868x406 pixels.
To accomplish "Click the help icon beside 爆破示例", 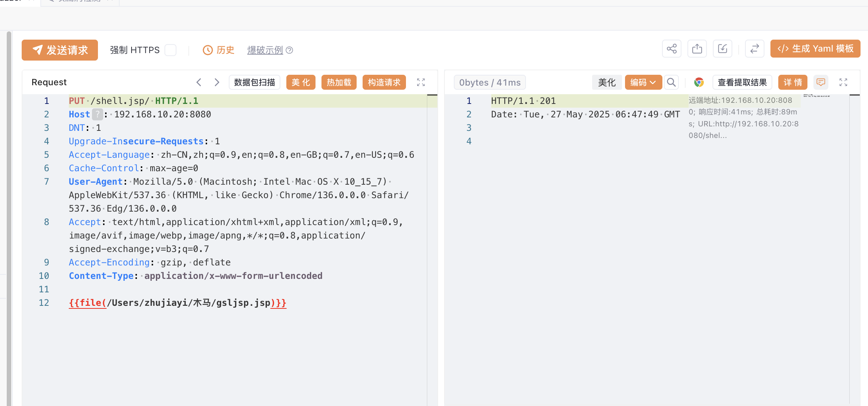I will tap(289, 50).
